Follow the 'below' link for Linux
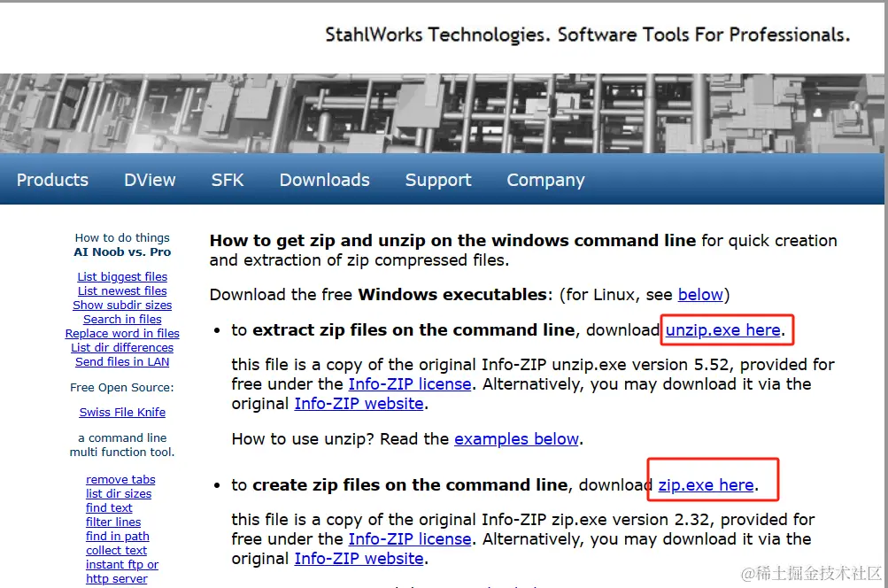The height and width of the screenshot is (588, 888). (x=700, y=295)
